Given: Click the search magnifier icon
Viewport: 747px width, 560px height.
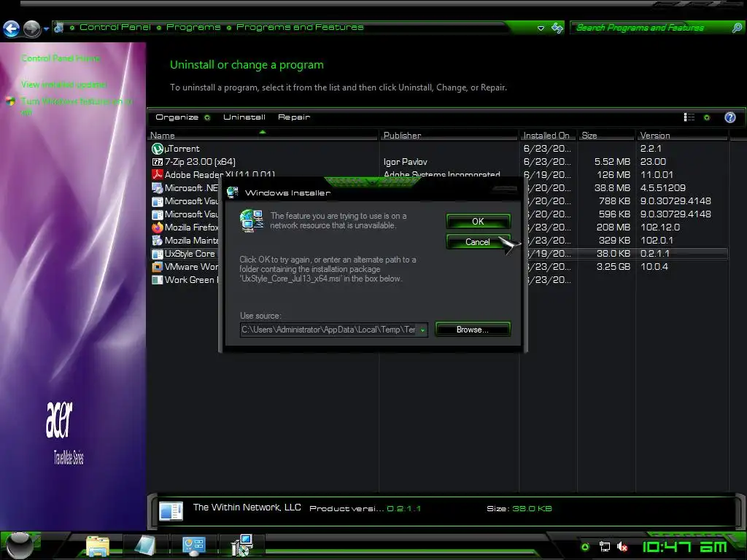Looking at the screenshot, I should (x=737, y=28).
